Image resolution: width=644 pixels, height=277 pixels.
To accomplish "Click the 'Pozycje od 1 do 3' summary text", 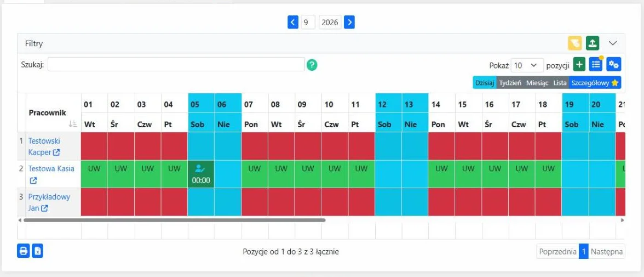I will pos(291,251).
